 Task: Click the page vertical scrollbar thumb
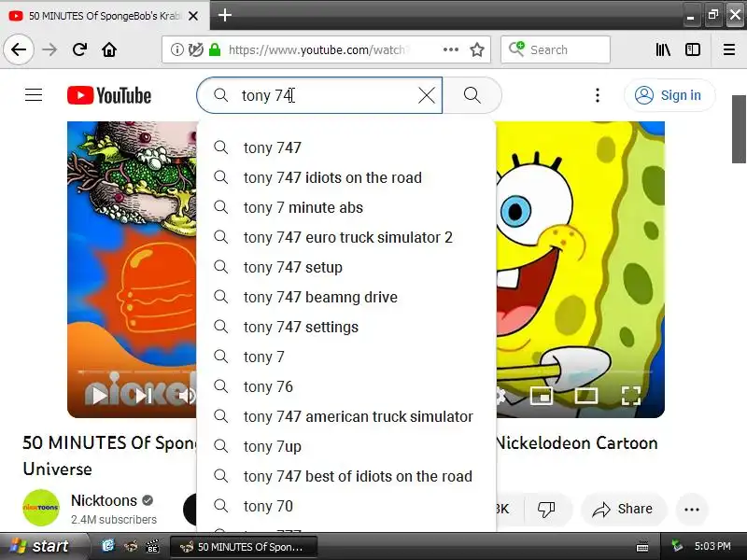(739, 129)
